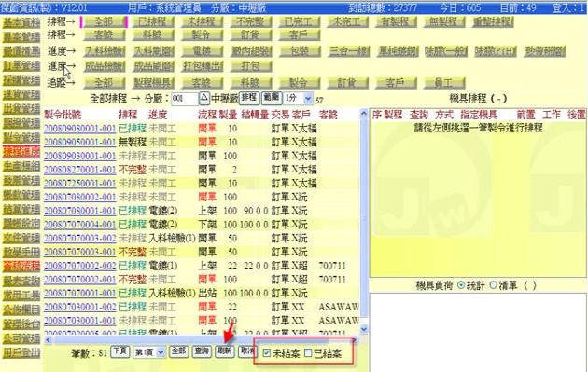Select the 製程機具 tracking button
This screenshot has height=372, width=588.
tap(153, 83)
